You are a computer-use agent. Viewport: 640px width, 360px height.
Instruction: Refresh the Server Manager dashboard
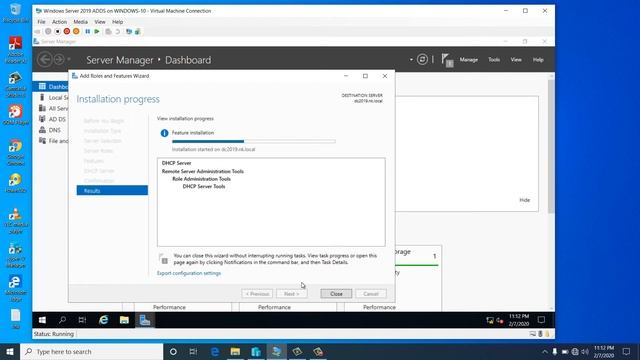coord(422,60)
